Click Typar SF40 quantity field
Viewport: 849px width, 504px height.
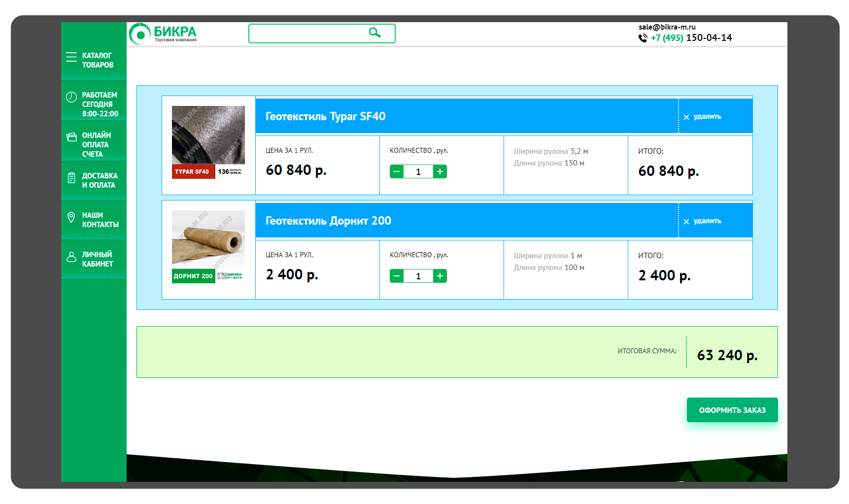[418, 171]
